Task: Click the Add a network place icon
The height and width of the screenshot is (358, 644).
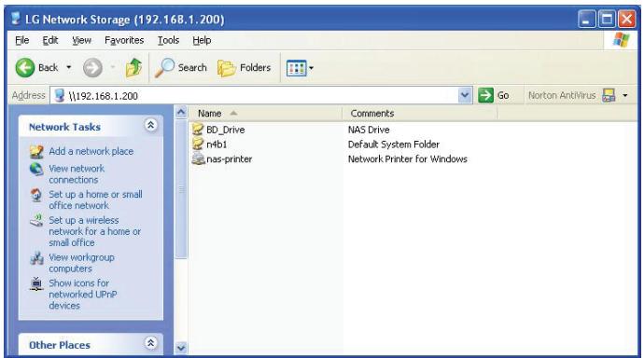Action: click(36, 152)
